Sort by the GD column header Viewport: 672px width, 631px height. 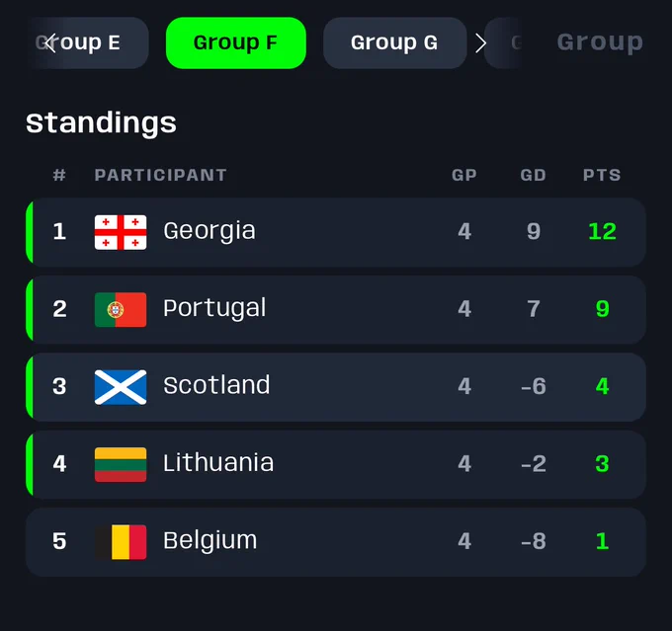click(x=533, y=175)
